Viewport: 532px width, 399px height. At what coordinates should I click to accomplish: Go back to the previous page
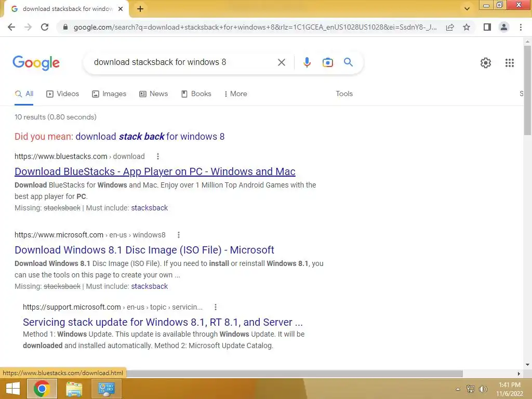[11, 27]
